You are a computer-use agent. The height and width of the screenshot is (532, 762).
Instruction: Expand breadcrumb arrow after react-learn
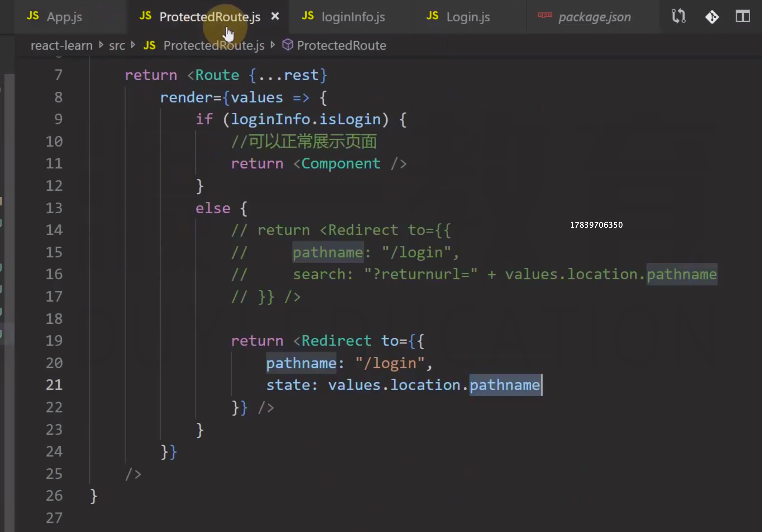click(101, 45)
